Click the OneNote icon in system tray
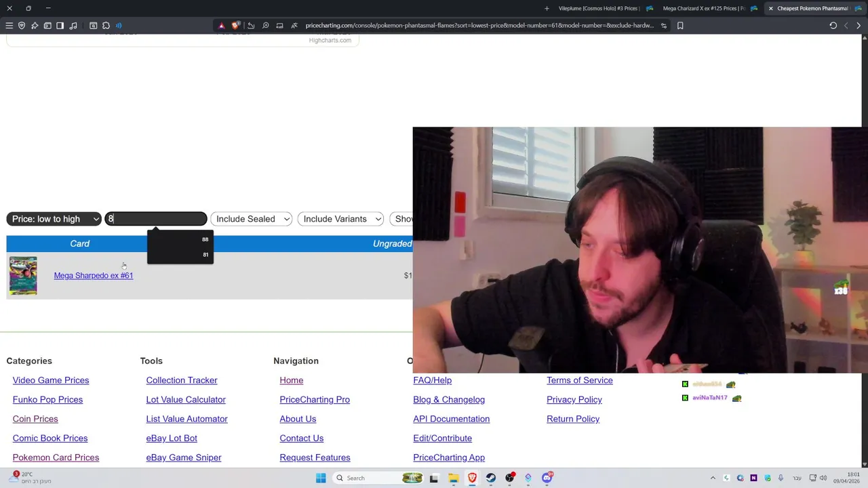This screenshot has height=488, width=868. [x=753, y=478]
